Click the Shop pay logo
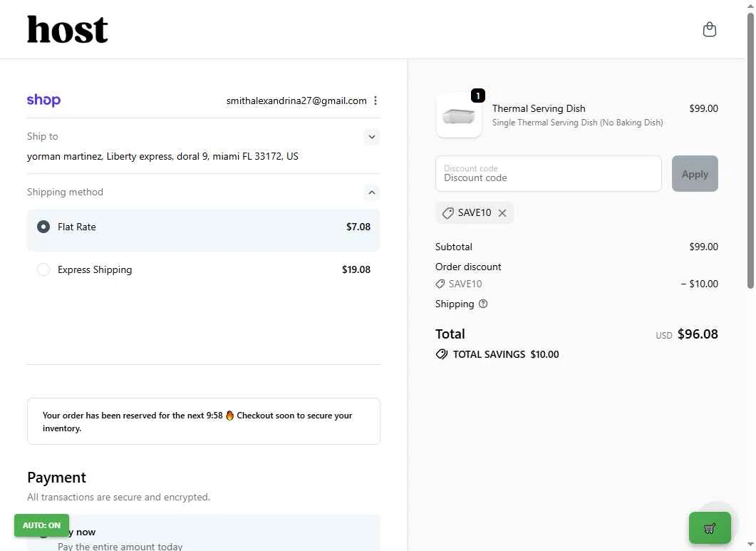 point(44,100)
